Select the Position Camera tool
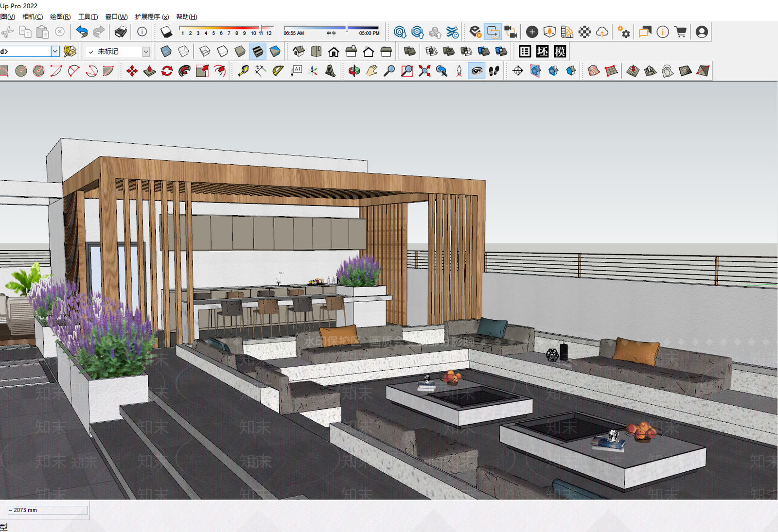Image resolution: width=778 pixels, height=532 pixels. click(x=459, y=71)
